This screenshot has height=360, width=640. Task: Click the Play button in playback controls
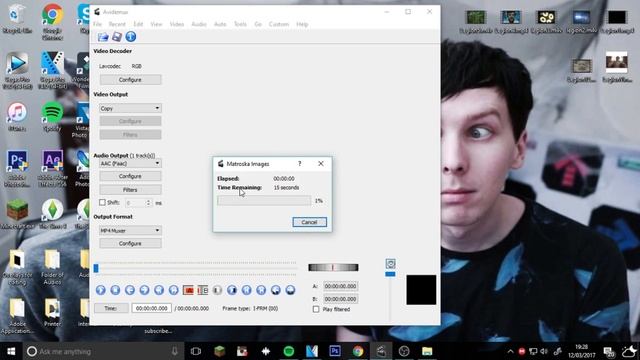pos(101,290)
